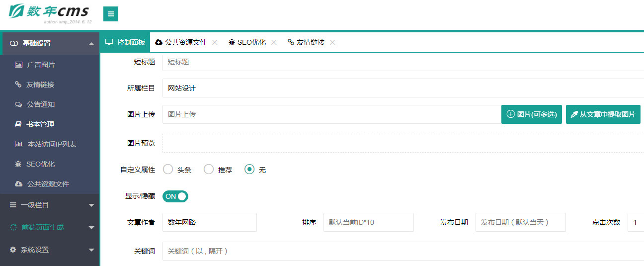The height and width of the screenshot is (266, 644).
Task: Toggle the 显示/隐藏 ON switch
Action: [x=175, y=196]
